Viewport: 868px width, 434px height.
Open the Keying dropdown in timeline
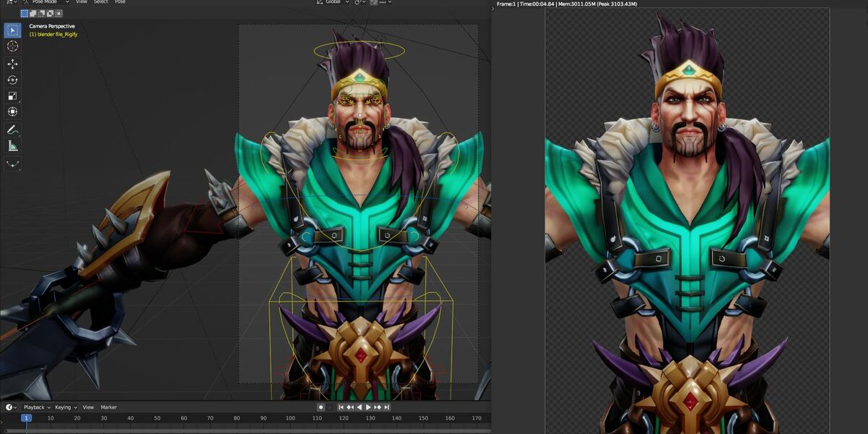click(65, 407)
